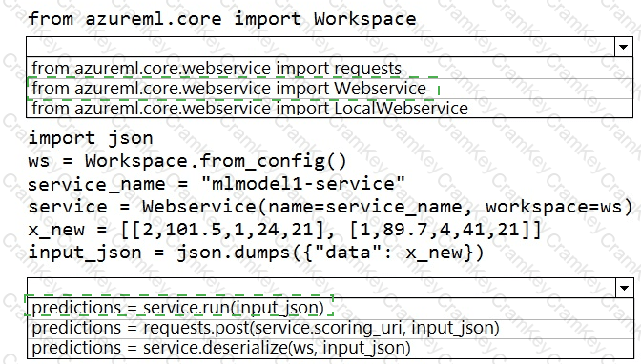The width and height of the screenshot is (641, 364).
Task: Click the 'input_json' variable name in code
Action: [85, 253]
